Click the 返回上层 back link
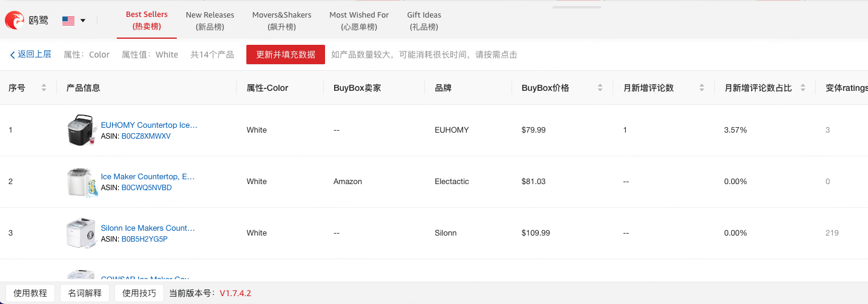The image size is (868, 304). (x=35, y=55)
